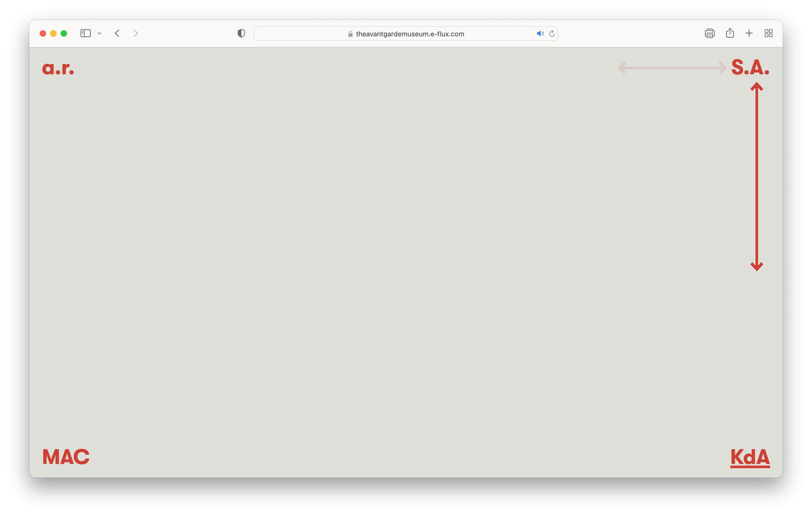Open the S.A. link
This screenshot has width=812, height=516.
pyautogui.click(x=750, y=68)
